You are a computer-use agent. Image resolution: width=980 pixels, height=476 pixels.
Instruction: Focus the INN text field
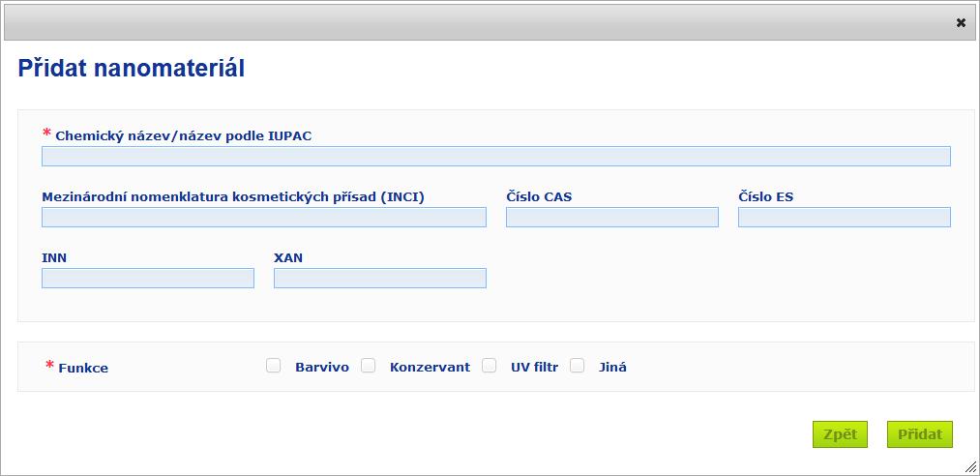point(148,278)
